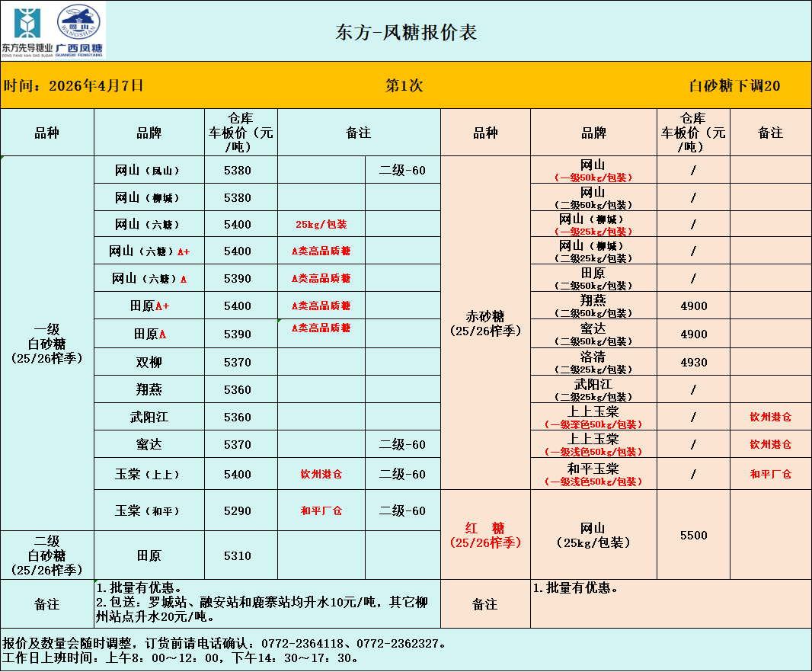Click price 5370 in the 双柳 row
This screenshot has height=672, width=812.
[x=238, y=362]
